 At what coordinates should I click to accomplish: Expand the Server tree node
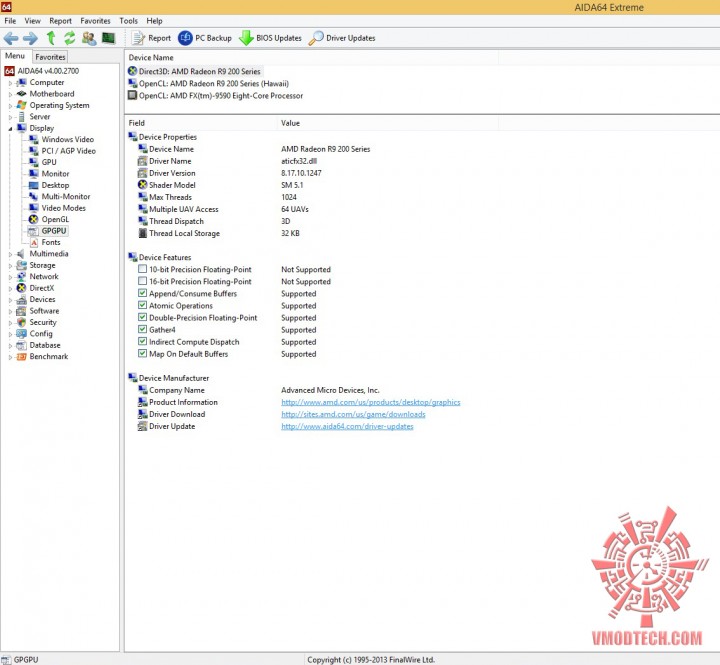10,118
